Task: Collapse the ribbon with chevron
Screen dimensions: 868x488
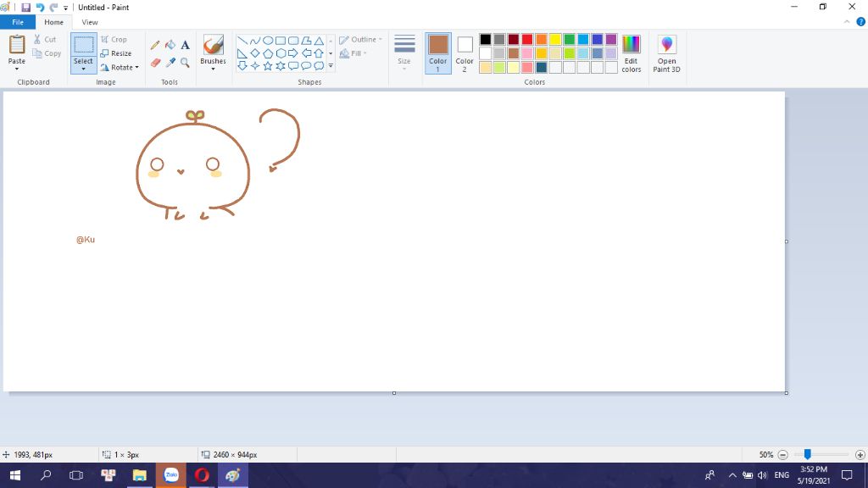Action: 847,22
